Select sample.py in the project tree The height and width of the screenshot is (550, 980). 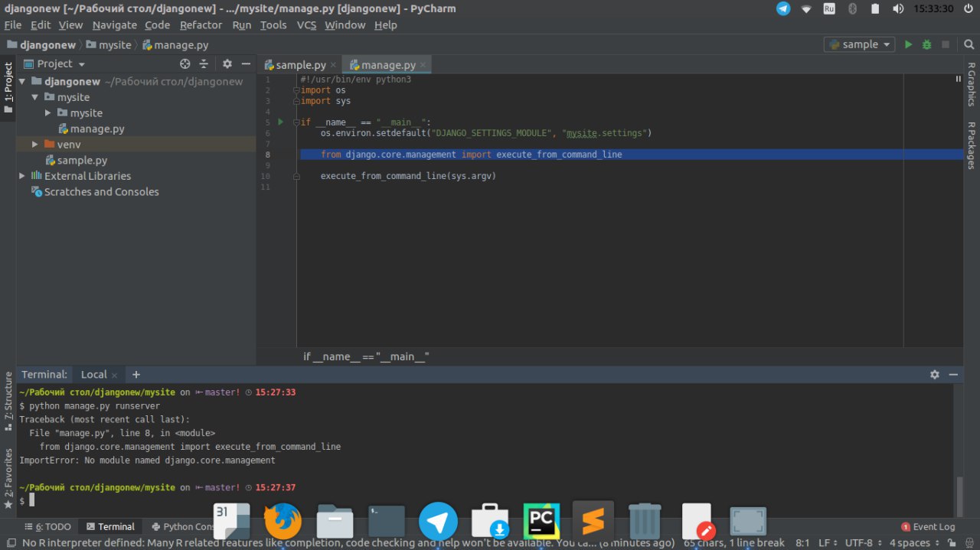pos(82,161)
